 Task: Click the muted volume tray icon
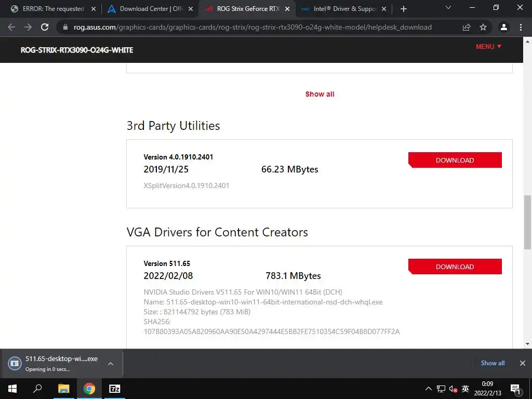(x=453, y=389)
